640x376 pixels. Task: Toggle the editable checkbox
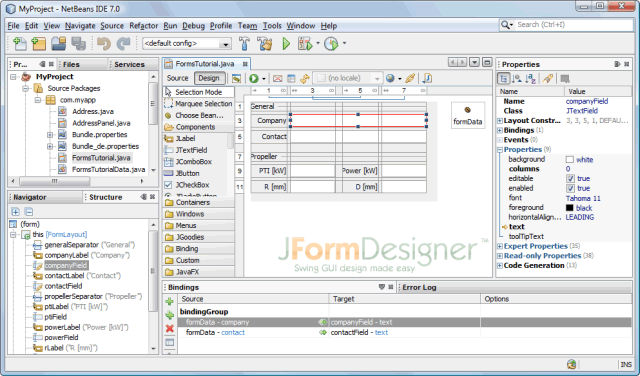[570, 178]
